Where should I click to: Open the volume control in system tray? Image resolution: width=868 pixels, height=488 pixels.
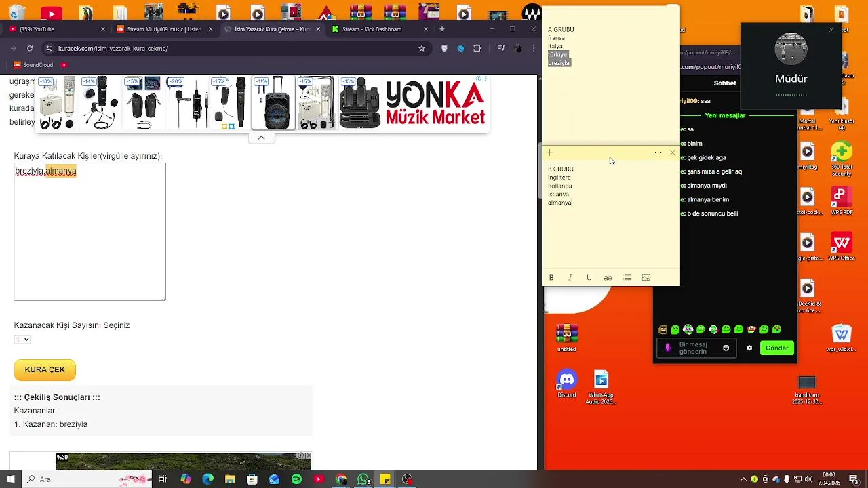pos(808,479)
